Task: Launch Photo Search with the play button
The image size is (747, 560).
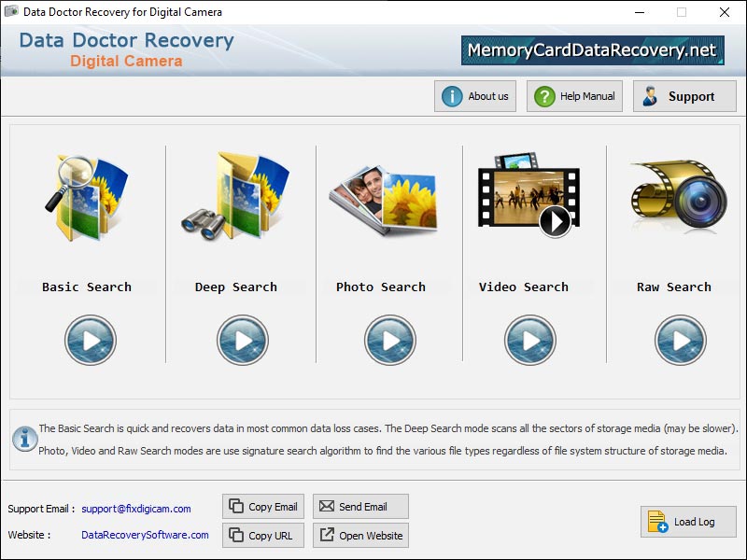Action: click(388, 339)
